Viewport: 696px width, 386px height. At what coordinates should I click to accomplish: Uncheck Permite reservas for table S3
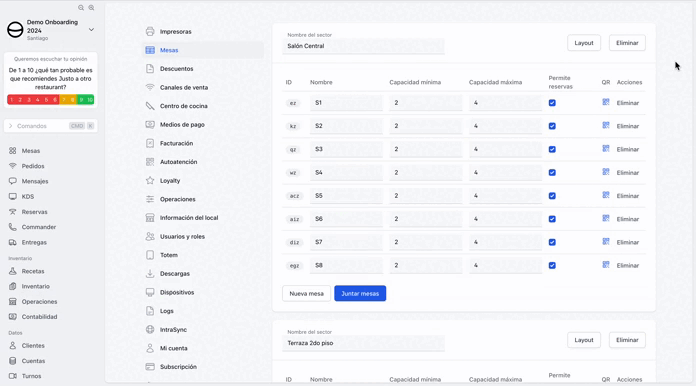[552, 150]
